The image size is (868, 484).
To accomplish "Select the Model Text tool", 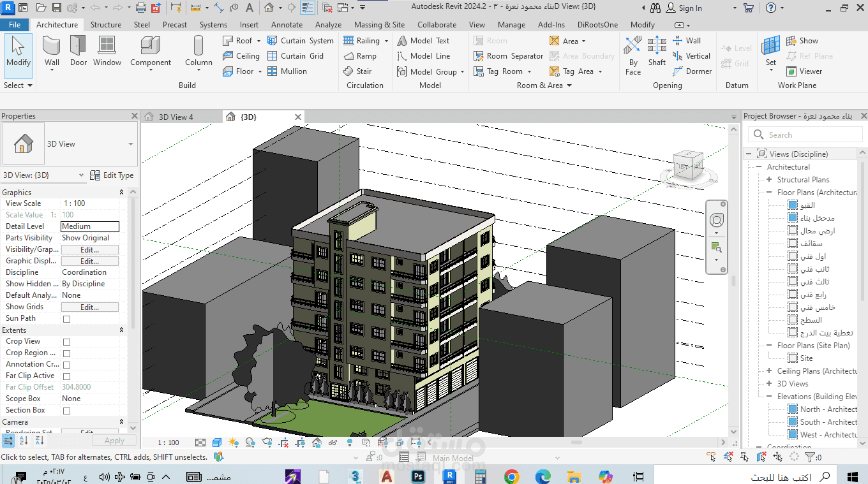I will point(423,41).
